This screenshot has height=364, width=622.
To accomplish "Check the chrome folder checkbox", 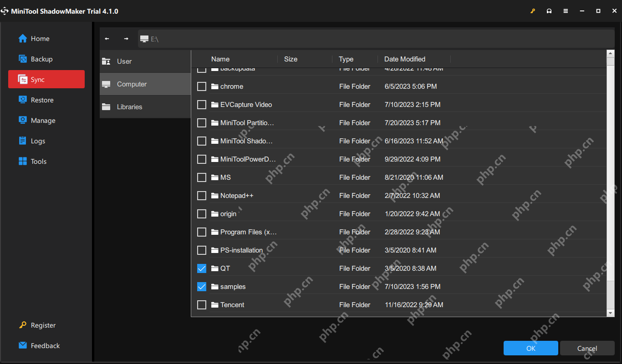I will (202, 86).
